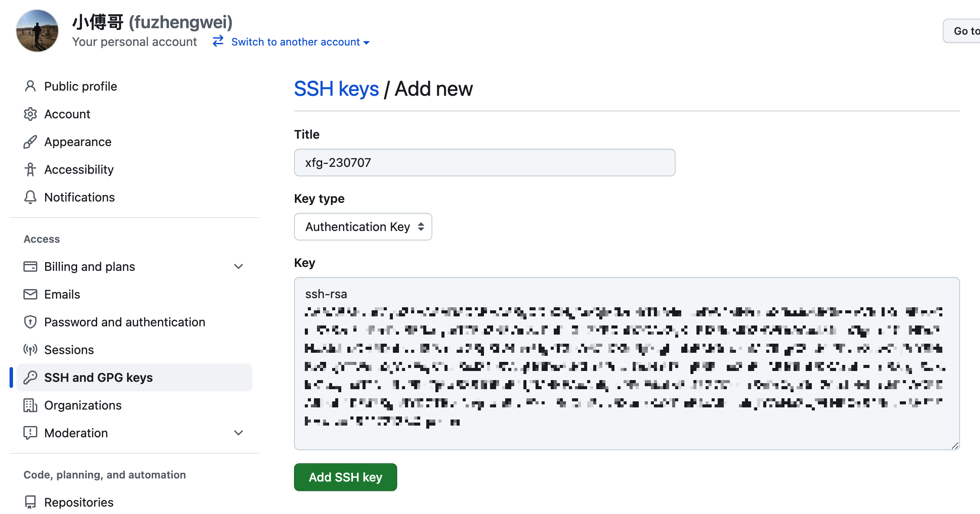
Task: Click the Sessions broadcast icon
Action: [x=30, y=350]
